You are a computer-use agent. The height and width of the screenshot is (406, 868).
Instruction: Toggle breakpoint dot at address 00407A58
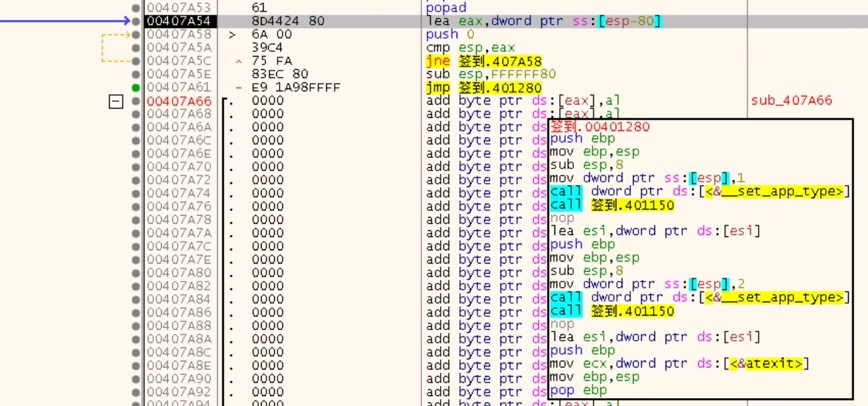(x=136, y=34)
